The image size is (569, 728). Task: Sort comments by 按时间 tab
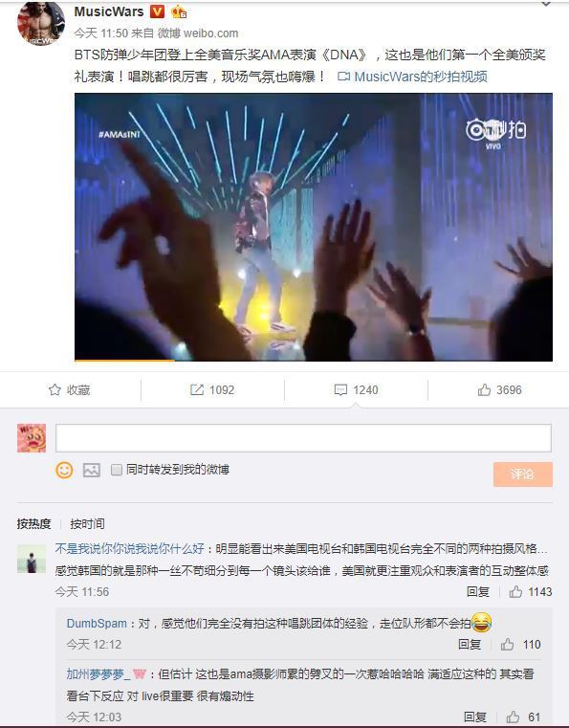[x=87, y=523]
